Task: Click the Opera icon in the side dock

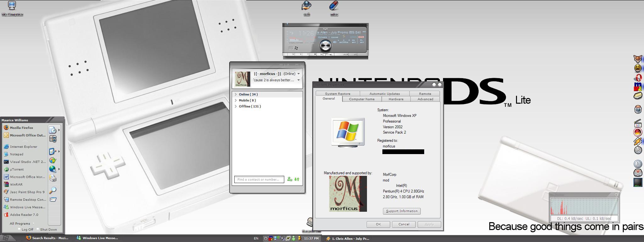Action: pyautogui.click(x=638, y=78)
